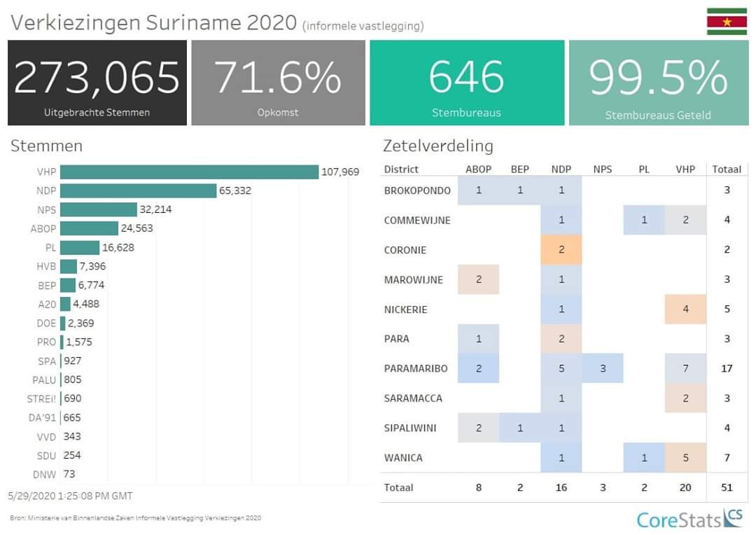Screen dimensions: 756x535
Task: Click Paramaribo VHP cell showing 7
Action: (685, 368)
